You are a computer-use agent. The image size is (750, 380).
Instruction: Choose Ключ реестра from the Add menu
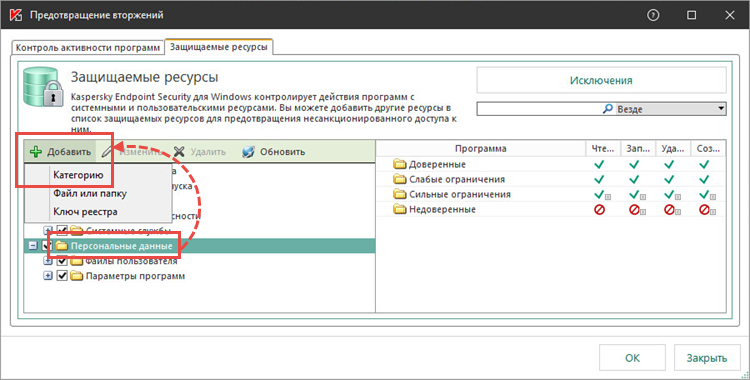[85, 212]
